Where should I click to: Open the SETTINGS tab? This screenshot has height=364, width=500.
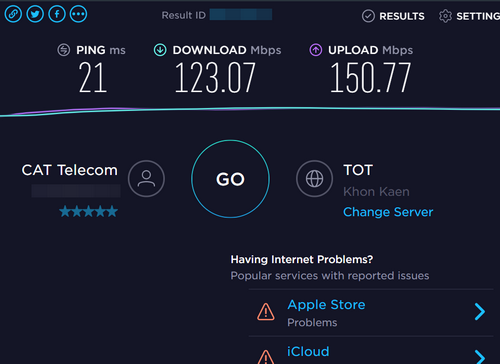coord(469,16)
